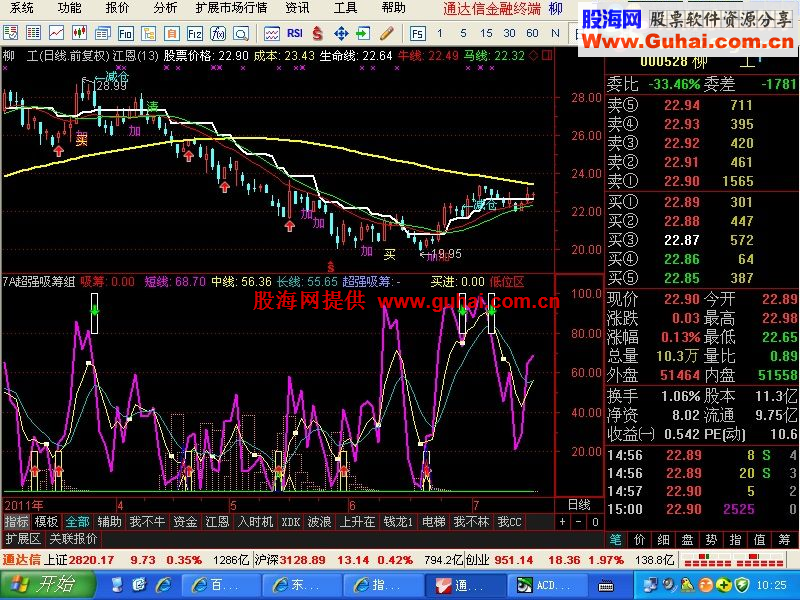Screen dimensions: 800x600
Task: Open the 系统 menu
Action: [x=21, y=8]
